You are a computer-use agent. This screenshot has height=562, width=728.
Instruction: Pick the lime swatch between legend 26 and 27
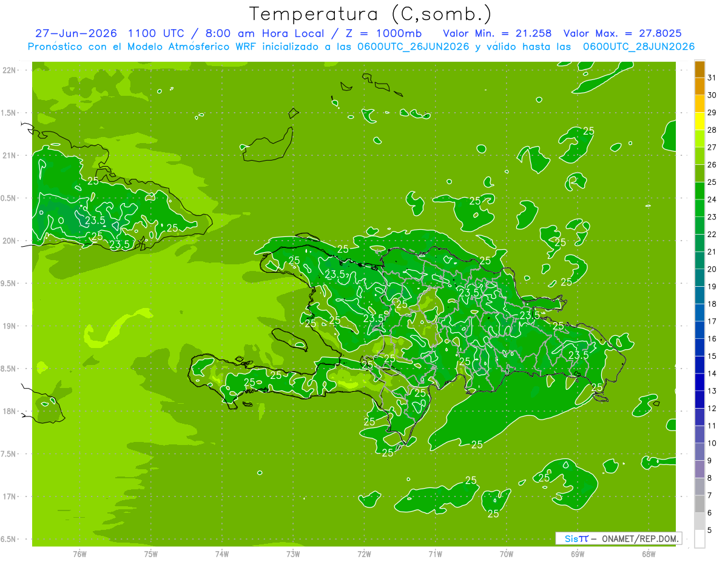[x=699, y=156]
